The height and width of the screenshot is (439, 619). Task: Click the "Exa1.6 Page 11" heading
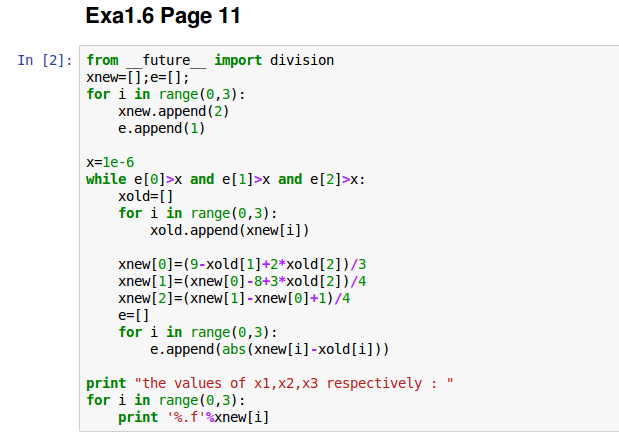tap(163, 17)
